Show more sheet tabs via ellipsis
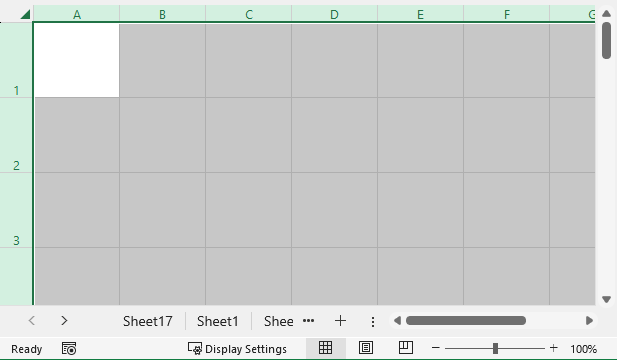The height and width of the screenshot is (360, 617). coord(308,321)
